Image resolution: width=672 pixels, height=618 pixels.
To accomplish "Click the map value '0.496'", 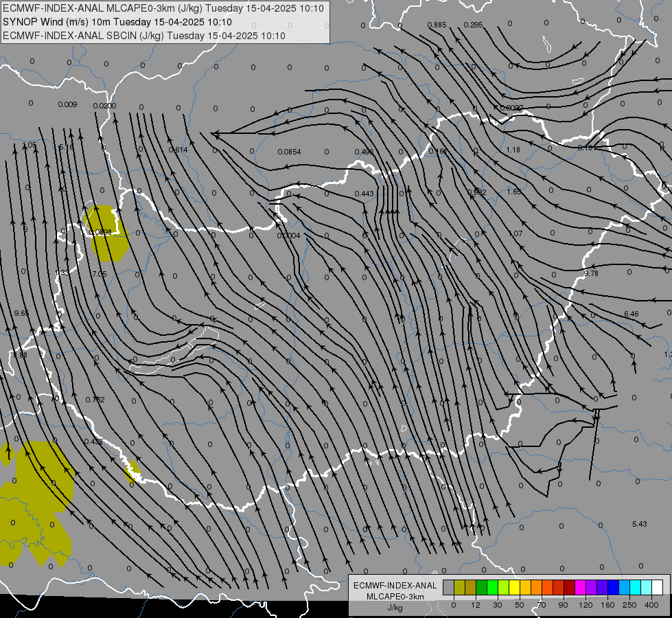I will click(364, 152).
